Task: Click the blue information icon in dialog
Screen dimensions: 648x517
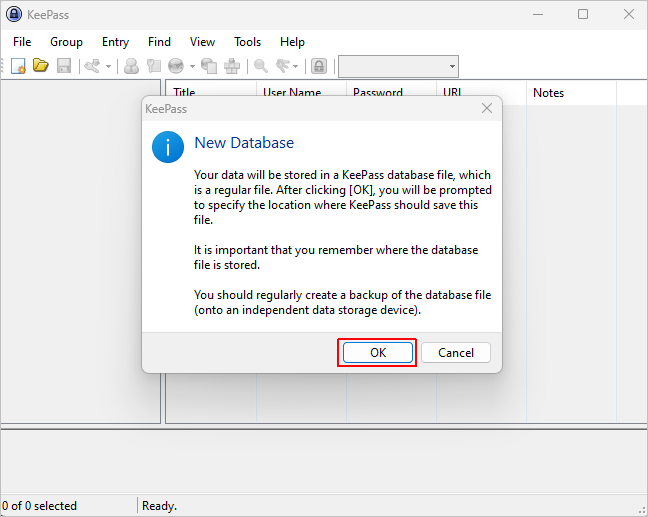Action: click(168, 147)
